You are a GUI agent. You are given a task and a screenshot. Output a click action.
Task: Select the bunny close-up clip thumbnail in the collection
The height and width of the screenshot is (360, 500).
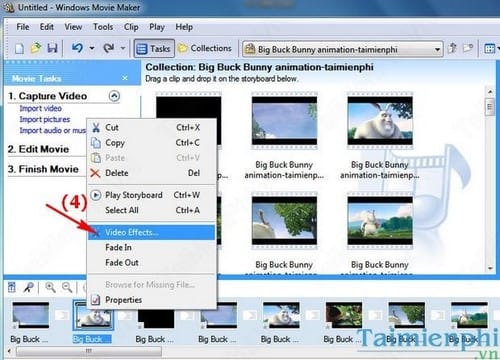coord(380,121)
